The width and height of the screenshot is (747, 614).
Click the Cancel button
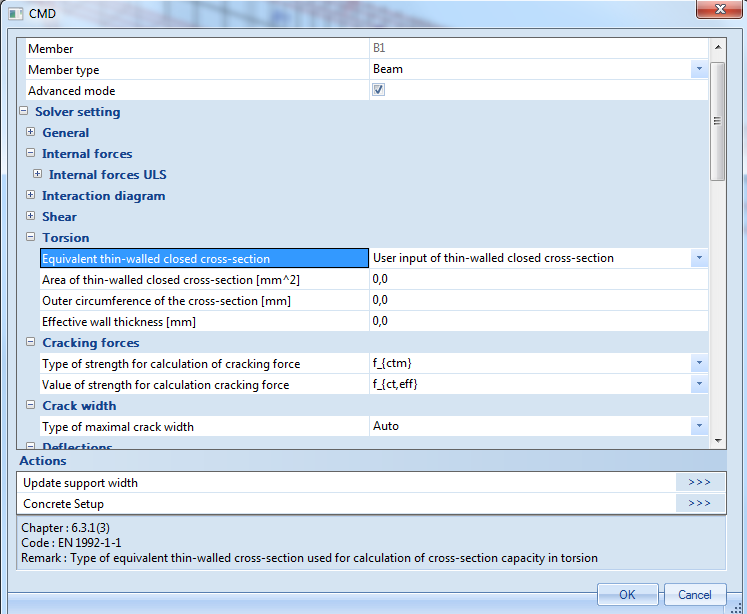[695, 594]
